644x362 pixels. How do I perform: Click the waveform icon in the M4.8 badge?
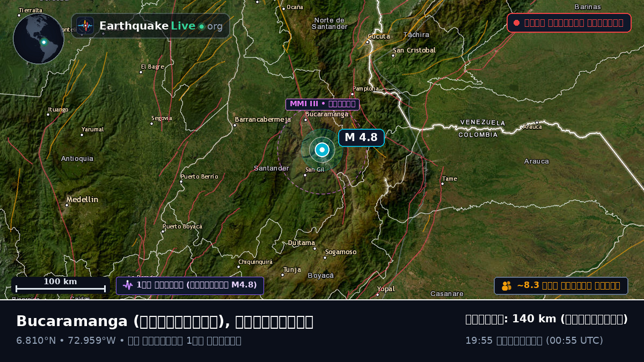coord(128,285)
